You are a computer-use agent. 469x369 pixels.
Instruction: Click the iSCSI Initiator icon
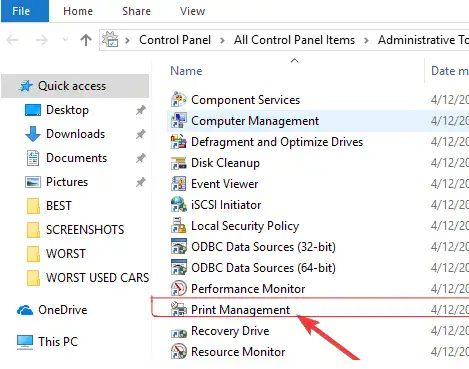click(x=179, y=204)
